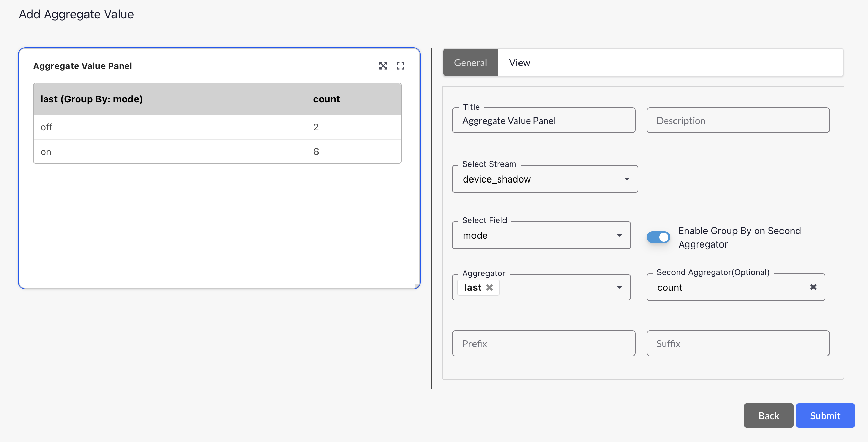The width and height of the screenshot is (868, 442).
Task: Click the panel resize handle corner
Action: coord(417,286)
